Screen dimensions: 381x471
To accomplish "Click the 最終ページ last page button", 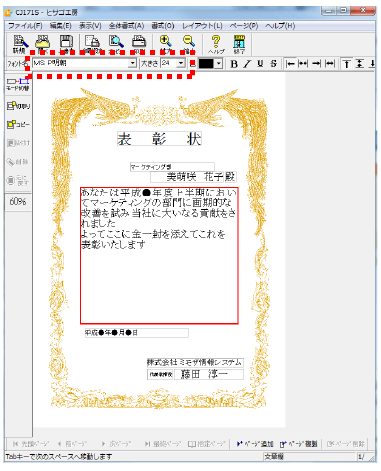I will [163, 444].
